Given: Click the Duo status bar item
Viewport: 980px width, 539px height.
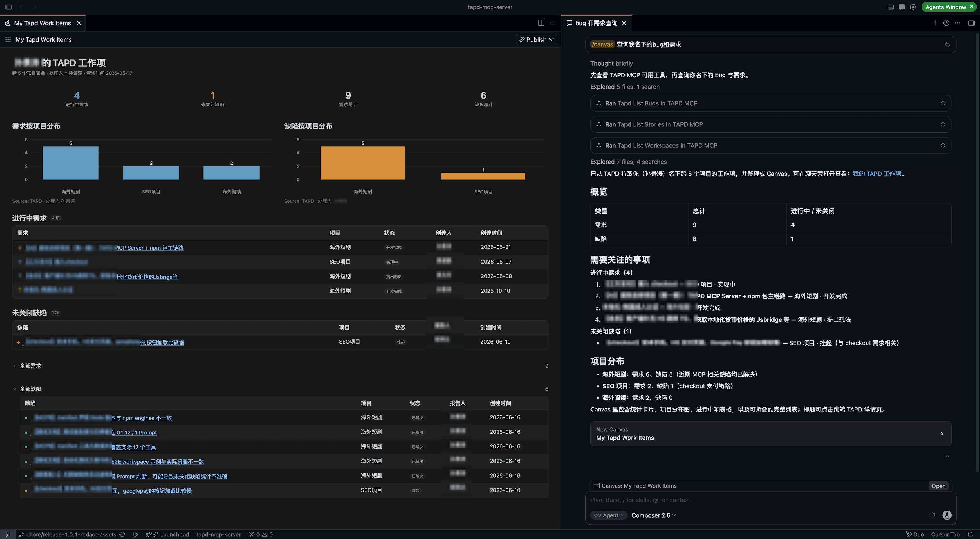Looking at the screenshot, I should pyautogui.click(x=914, y=534).
